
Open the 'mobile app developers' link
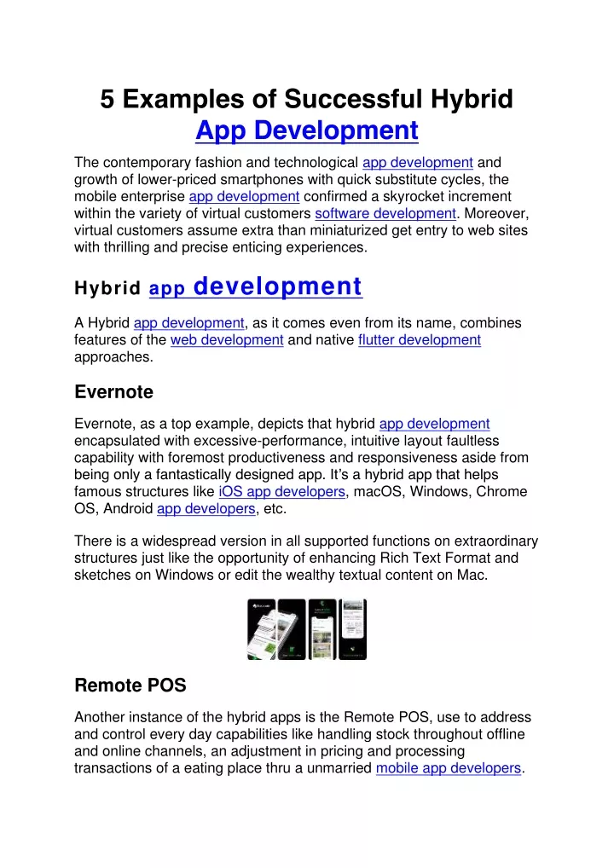pos(449,767)
